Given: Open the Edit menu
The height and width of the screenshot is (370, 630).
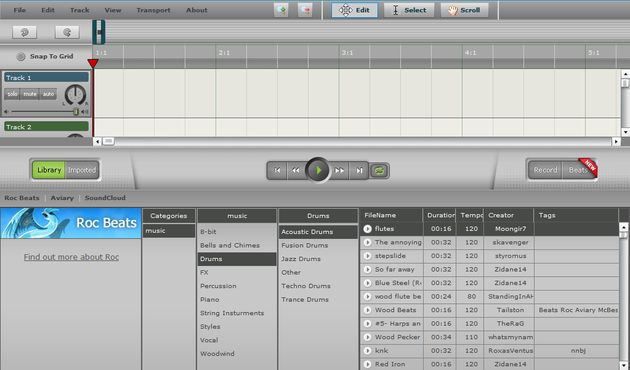Looking at the screenshot, I should (47, 10).
